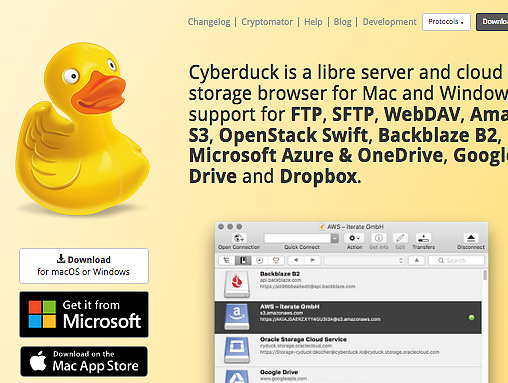Click the duck icon in the window title
This screenshot has width=508, height=383.
coord(322,227)
